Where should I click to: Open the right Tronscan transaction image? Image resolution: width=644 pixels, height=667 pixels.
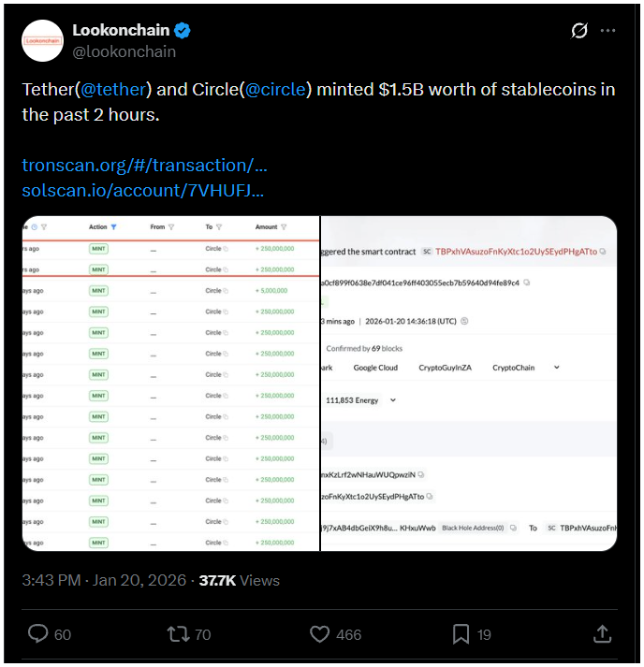point(468,384)
